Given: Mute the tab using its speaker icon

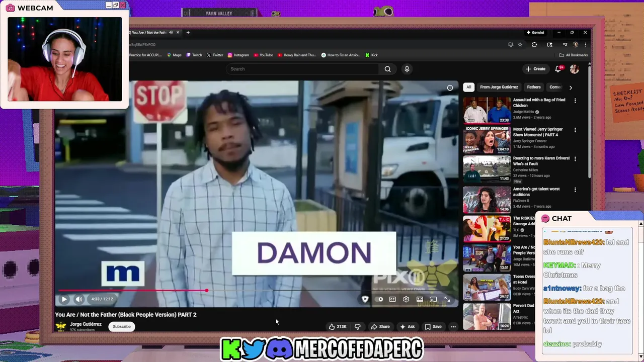Looking at the screenshot, I should (x=171, y=33).
